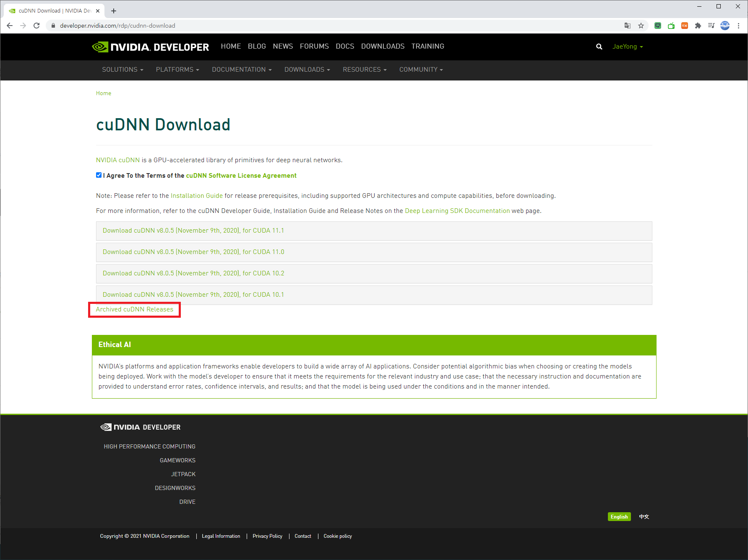This screenshot has width=748, height=560.
Task: Go forward in browser history
Action: 23,26
